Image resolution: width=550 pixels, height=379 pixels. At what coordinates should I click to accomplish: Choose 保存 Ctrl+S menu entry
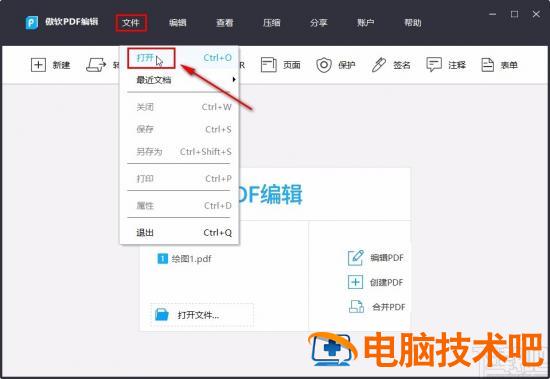pyautogui.click(x=180, y=129)
